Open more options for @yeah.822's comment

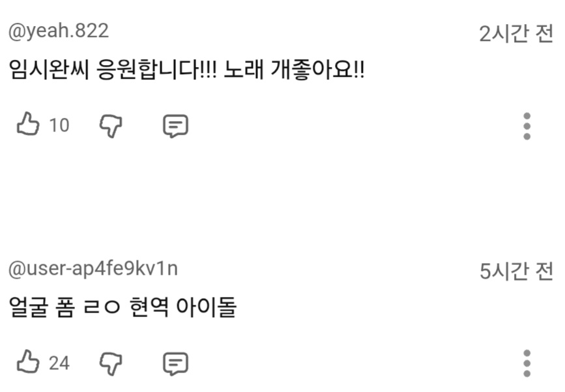[x=527, y=126]
